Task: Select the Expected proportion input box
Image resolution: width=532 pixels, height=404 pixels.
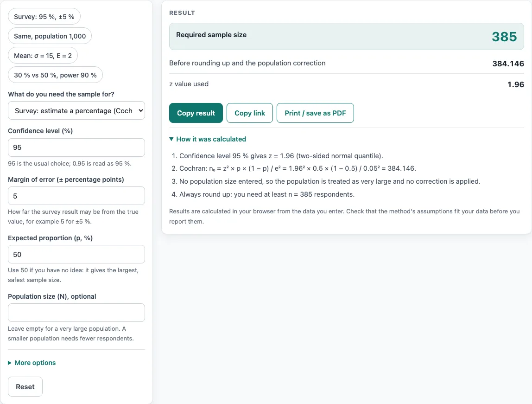Action: click(76, 254)
